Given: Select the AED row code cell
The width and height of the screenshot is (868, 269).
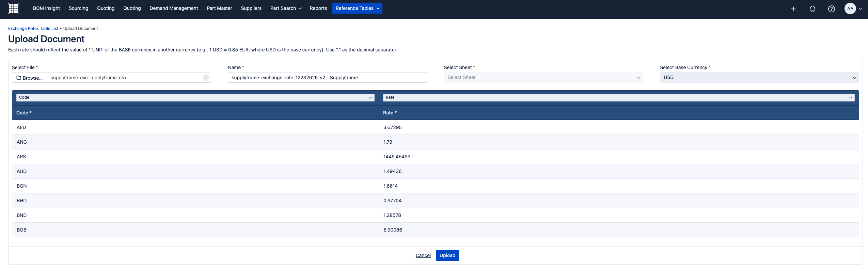Looking at the screenshot, I should click(x=21, y=127).
